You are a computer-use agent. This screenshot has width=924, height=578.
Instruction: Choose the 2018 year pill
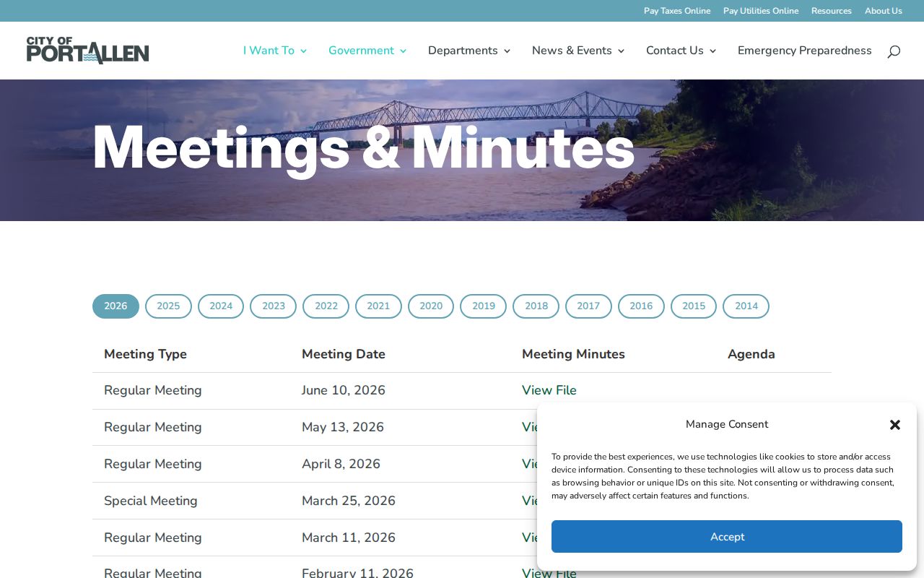click(536, 306)
